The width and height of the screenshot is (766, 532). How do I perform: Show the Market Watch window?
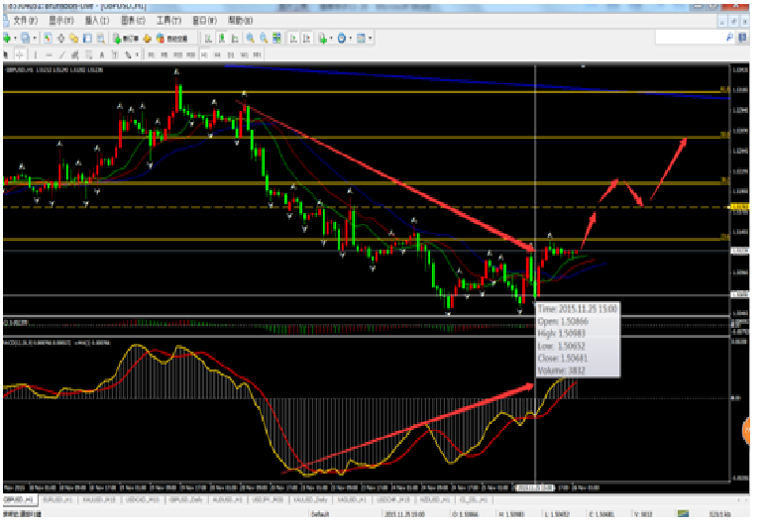point(48,39)
